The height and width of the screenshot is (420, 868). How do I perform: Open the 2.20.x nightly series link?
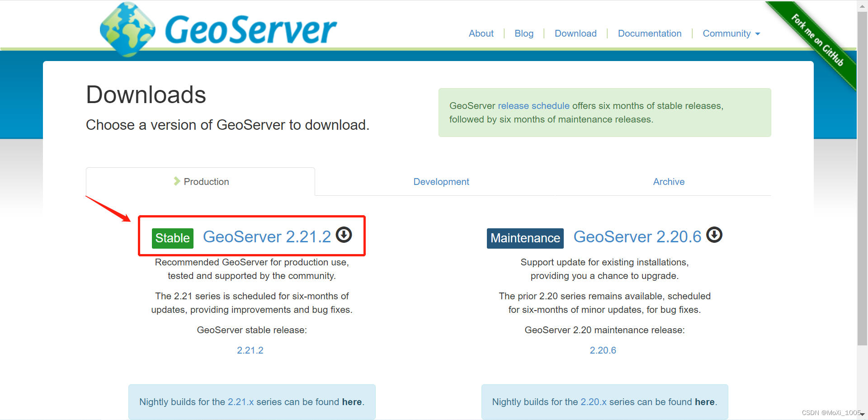point(594,402)
